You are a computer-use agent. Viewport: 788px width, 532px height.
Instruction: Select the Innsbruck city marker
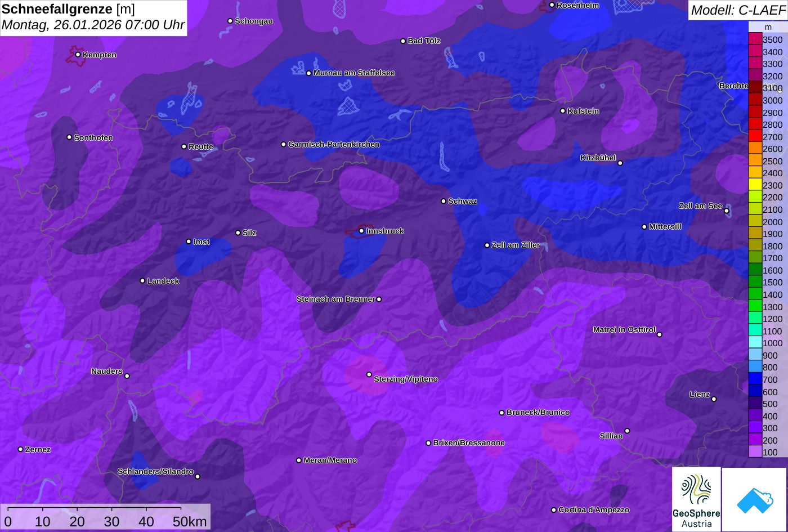click(x=361, y=231)
